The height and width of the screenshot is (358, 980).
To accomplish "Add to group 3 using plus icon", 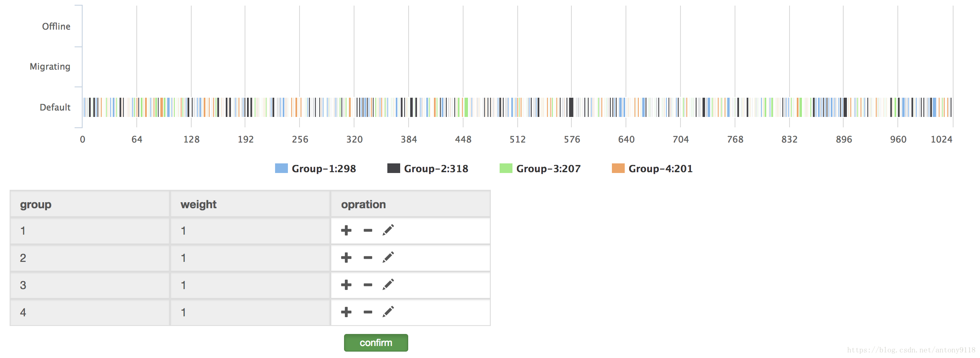I will (346, 285).
